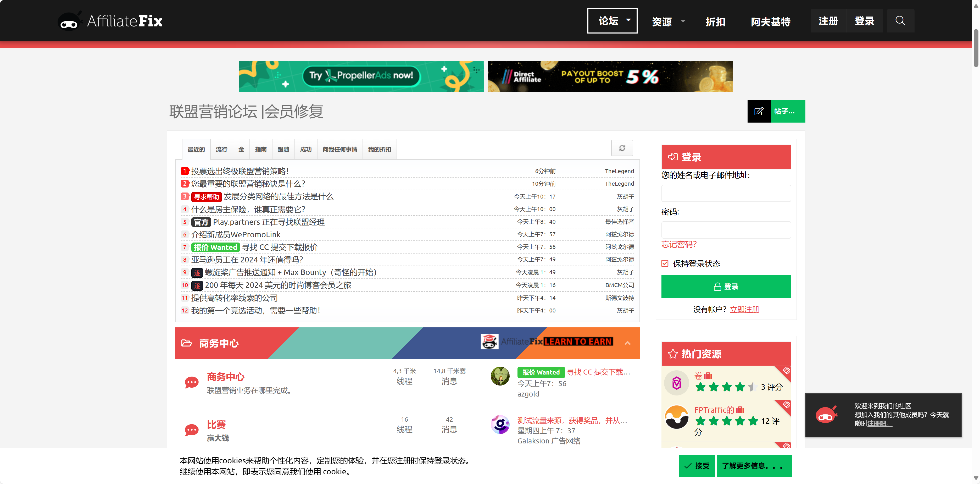Expand the 资源 menu arrow
The height and width of the screenshot is (484, 980).
point(683,21)
